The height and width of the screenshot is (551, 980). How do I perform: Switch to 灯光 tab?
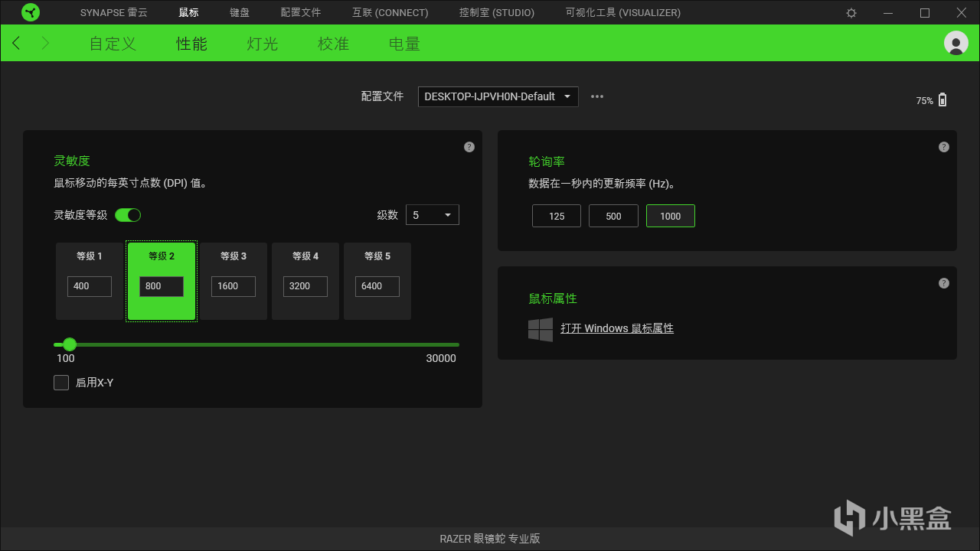point(263,44)
